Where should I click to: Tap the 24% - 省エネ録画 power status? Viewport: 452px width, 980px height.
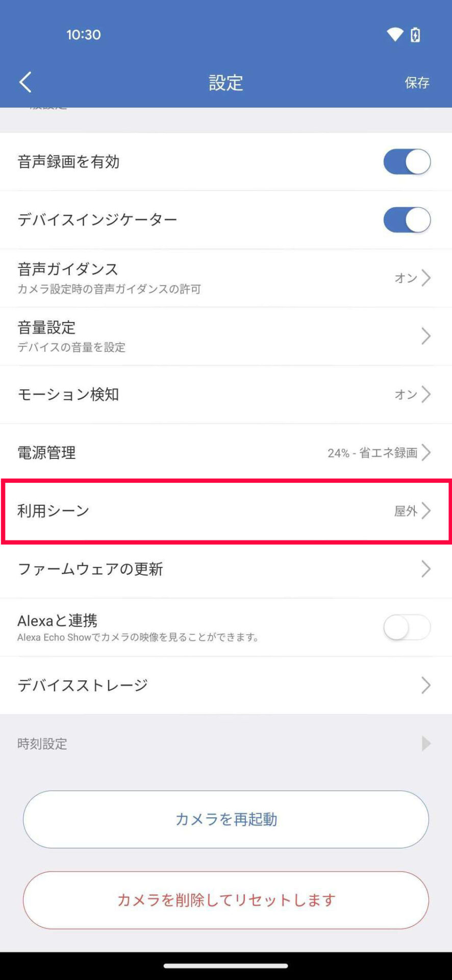coord(372,453)
